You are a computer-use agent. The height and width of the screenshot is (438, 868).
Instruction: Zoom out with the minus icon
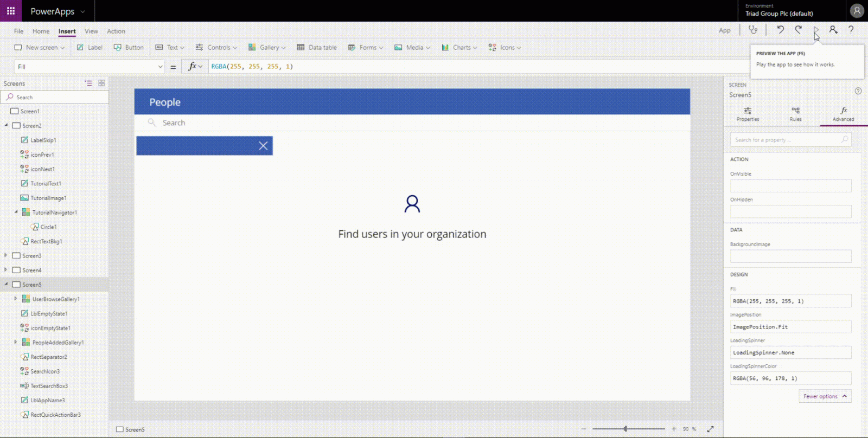pyautogui.click(x=584, y=429)
